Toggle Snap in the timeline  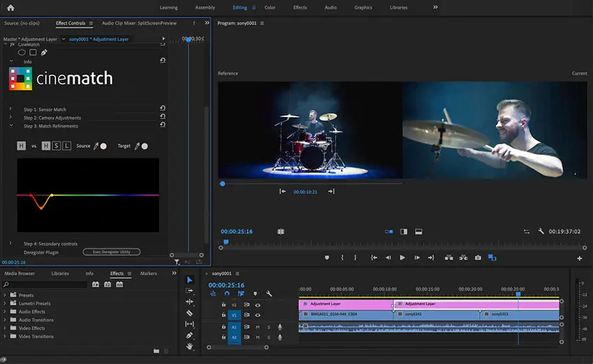coord(227,294)
